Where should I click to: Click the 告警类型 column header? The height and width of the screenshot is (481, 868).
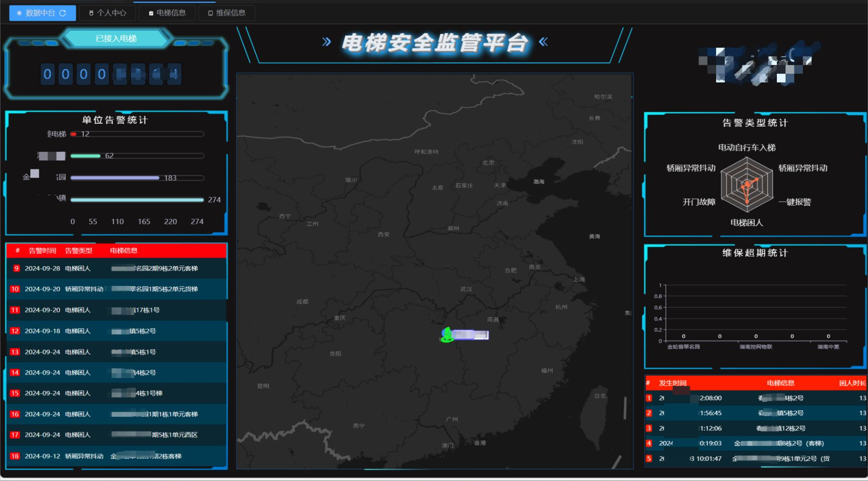point(78,250)
